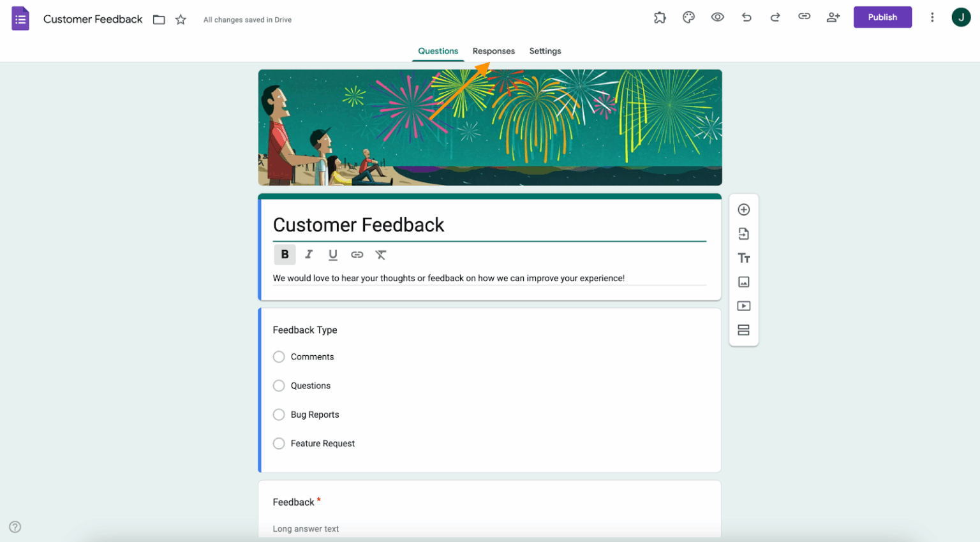Select the Comments feedback type
This screenshot has width=980, height=542.
coord(279,356)
